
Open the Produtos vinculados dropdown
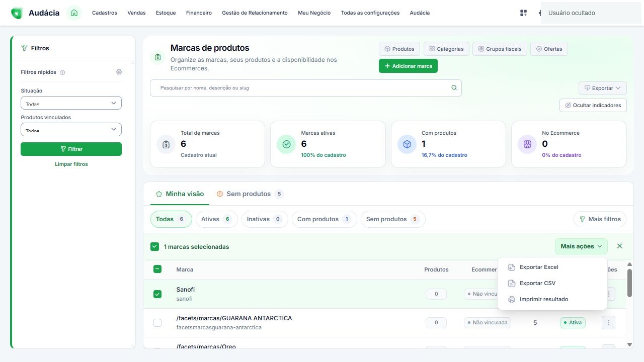pos(71,129)
